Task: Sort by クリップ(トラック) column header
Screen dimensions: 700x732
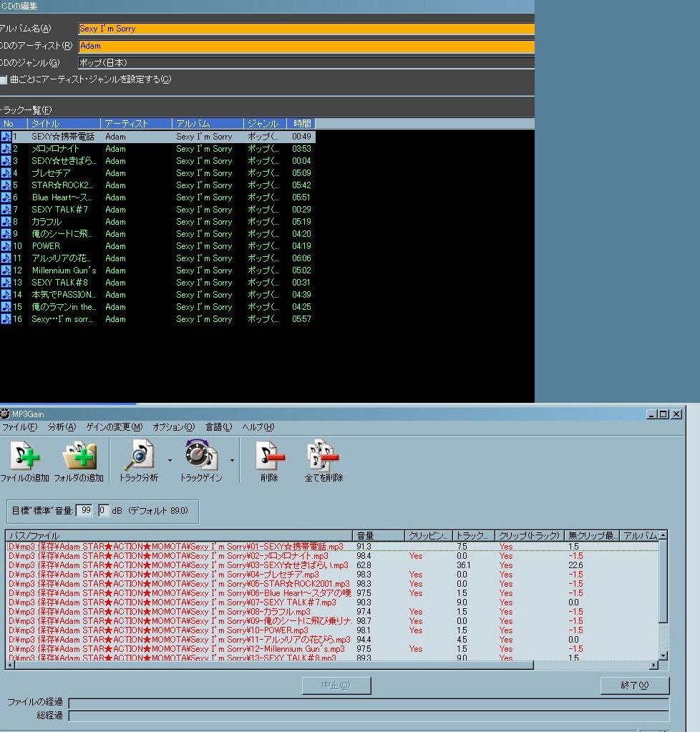Action: (529, 535)
